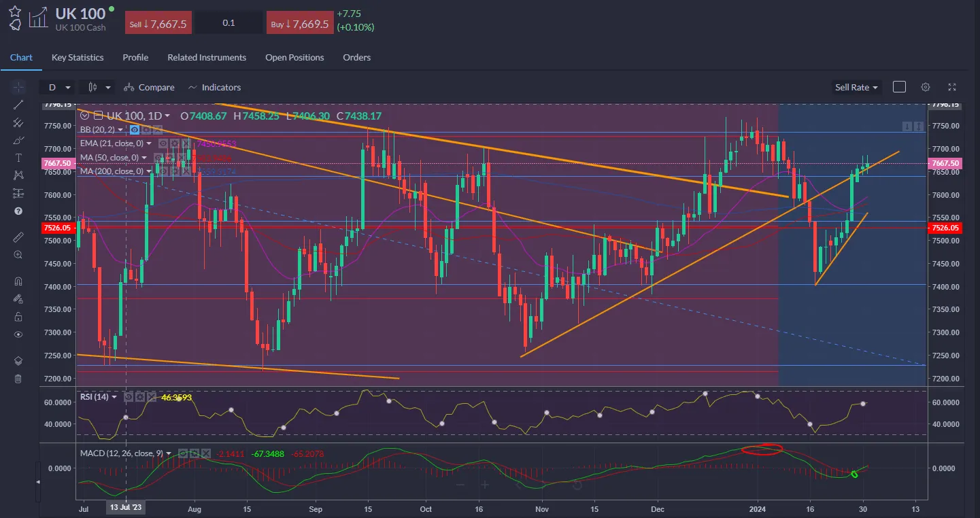Lock all drawing tools padlock
Image resolution: width=980 pixels, height=518 pixels.
pos(18,317)
